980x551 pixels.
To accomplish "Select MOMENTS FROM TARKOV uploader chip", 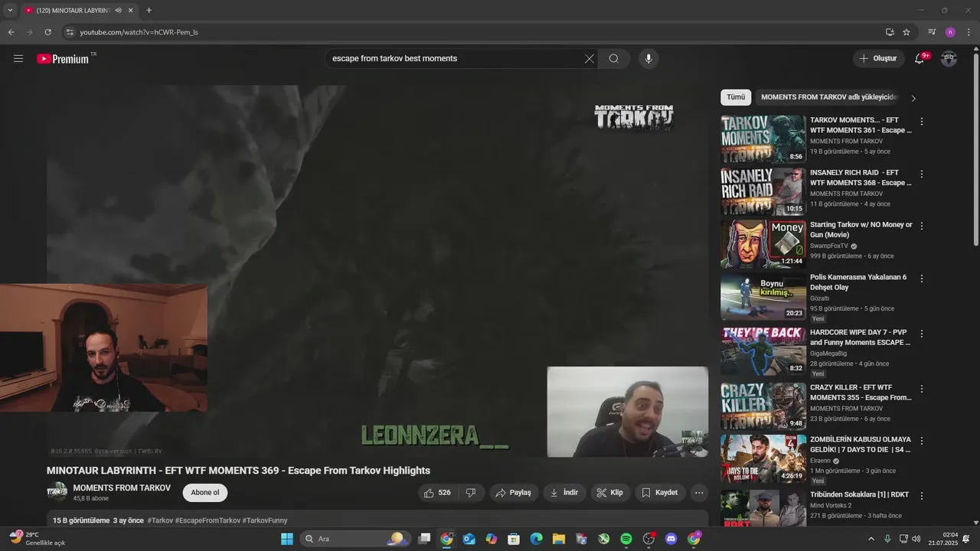I will coord(828,97).
